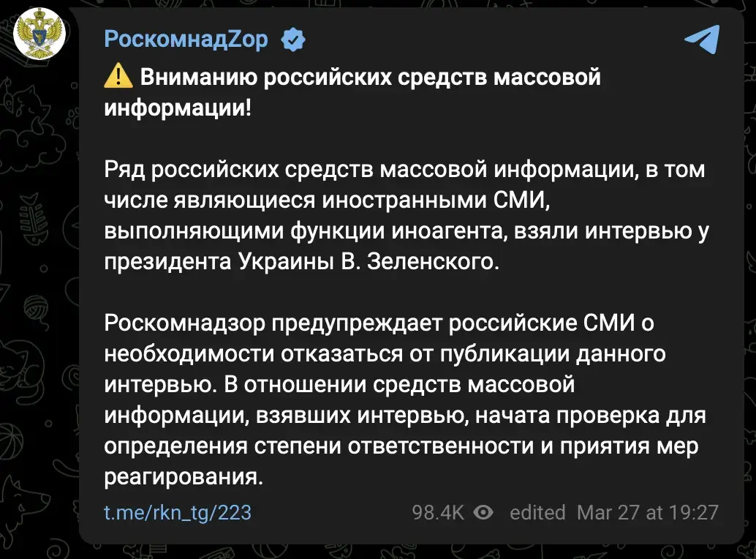Click the Mar 27 at 19:27 timestamp
The height and width of the screenshot is (559, 756).
647,512
